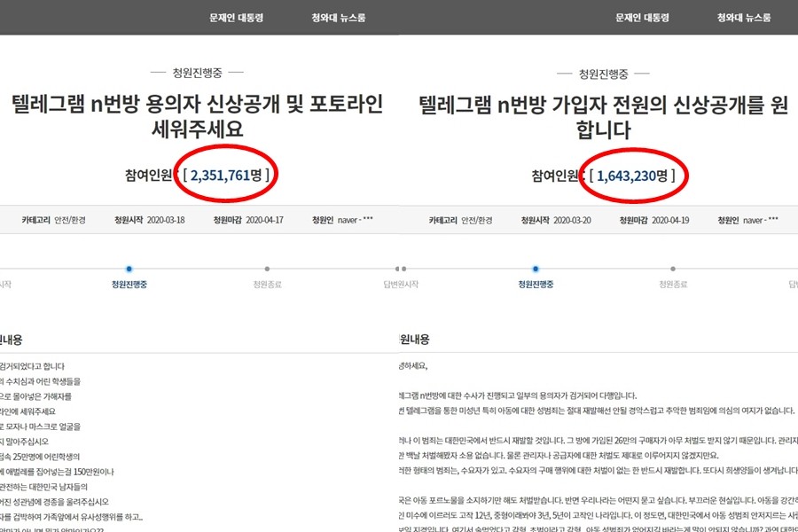Image resolution: width=798 pixels, height=532 pixels.
Task: Open 문재인 대통령 menu above the 포토라인 petition
Action: pos(235,18)
